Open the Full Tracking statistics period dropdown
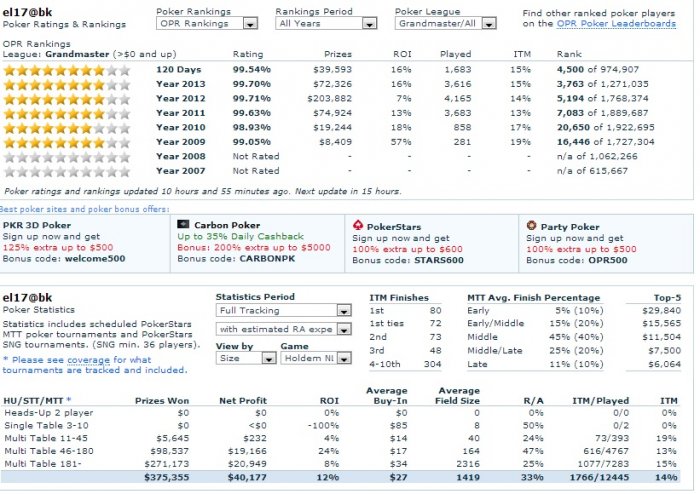Viewport: 700px width, 494px height. pos(283,310)
